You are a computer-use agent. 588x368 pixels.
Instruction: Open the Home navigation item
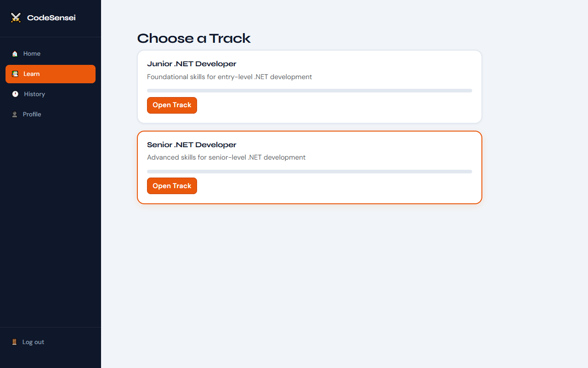click(x=32, y=53)
